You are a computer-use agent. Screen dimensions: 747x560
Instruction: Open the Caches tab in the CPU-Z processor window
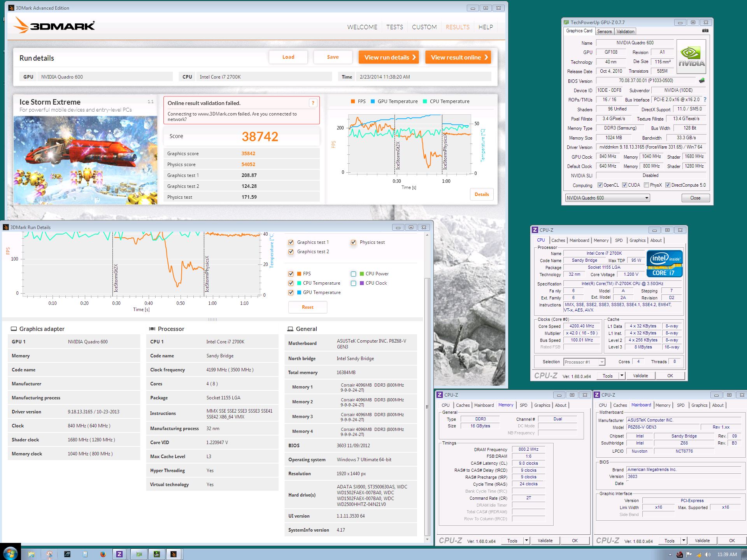(558, 240)
